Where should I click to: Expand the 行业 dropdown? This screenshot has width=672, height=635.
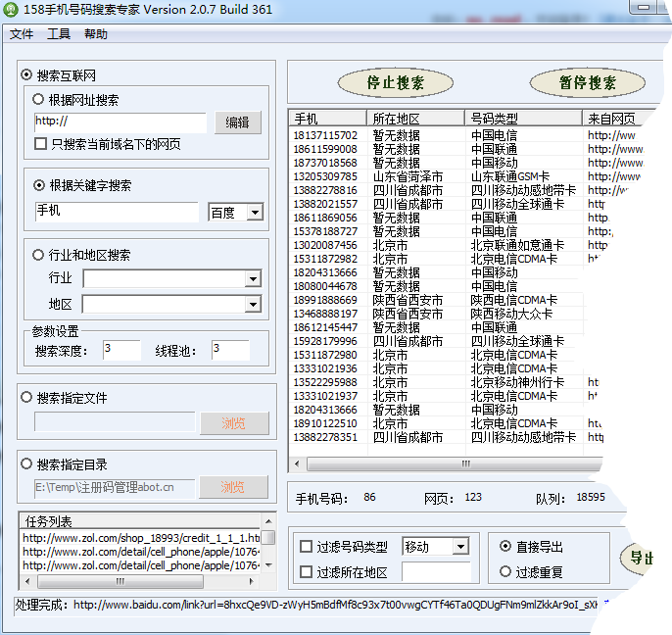click(x=253, y=278)
